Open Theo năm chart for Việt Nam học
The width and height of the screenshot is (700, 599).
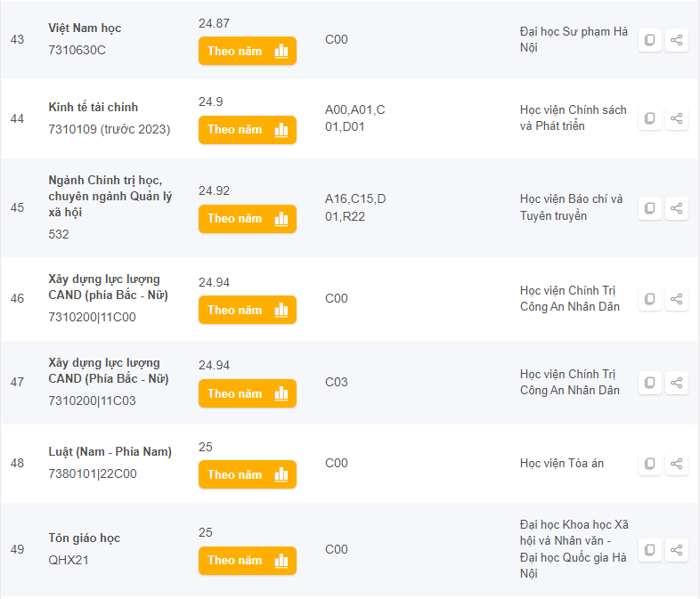(247, 51)
